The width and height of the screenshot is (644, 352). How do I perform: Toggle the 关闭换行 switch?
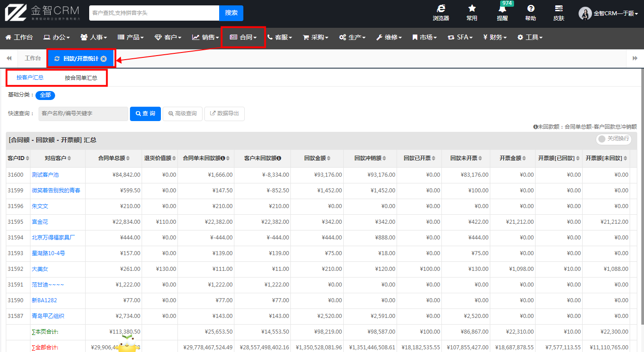click(614, 139)
